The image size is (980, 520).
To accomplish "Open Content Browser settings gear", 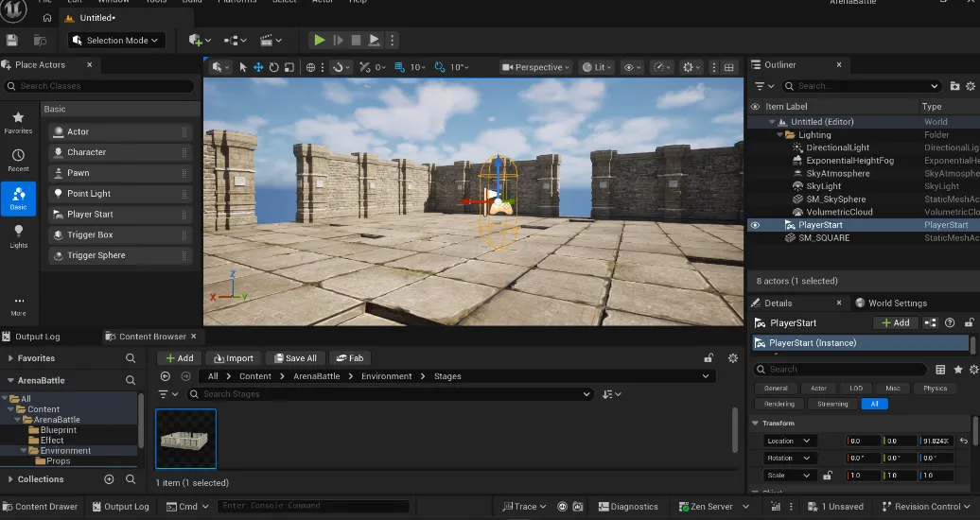I will click(x=732, y=358).
